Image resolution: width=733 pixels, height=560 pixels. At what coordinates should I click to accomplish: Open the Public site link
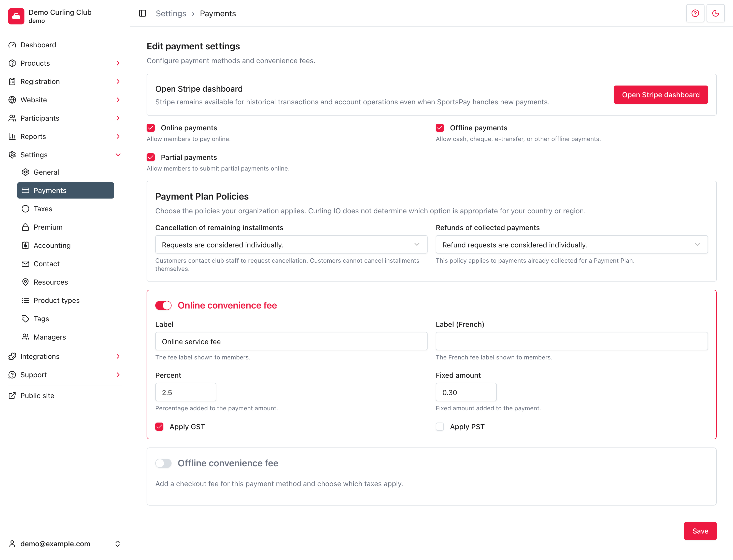coord(65,396)
